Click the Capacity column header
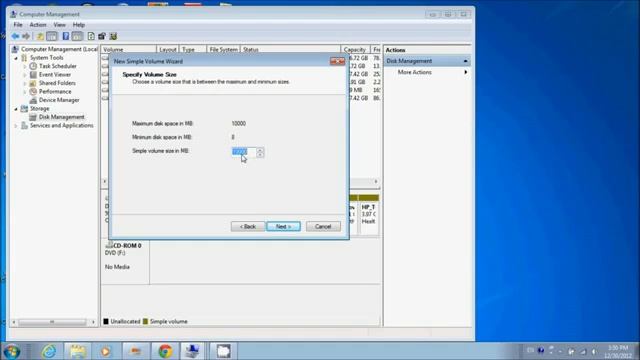 tap(355, 49)
